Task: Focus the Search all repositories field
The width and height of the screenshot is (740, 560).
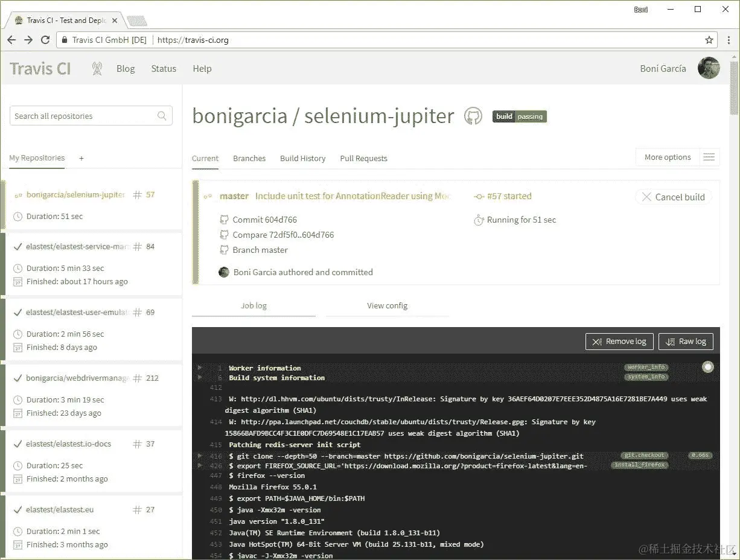Action: click(91, 116)
